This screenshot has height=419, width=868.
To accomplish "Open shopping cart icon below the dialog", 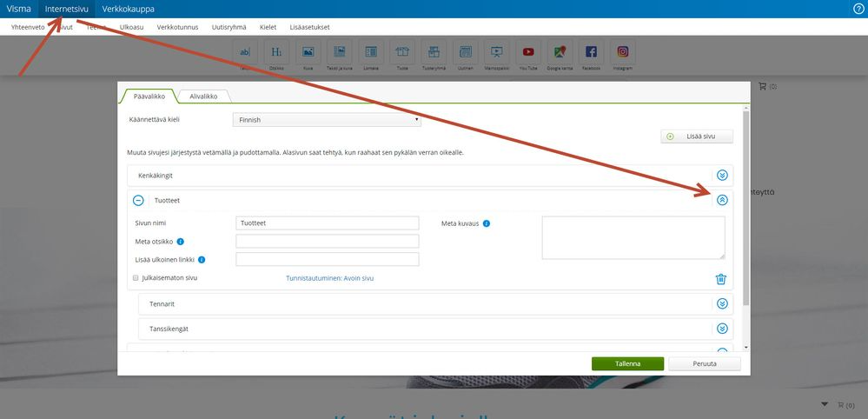I will pos(841,405).
